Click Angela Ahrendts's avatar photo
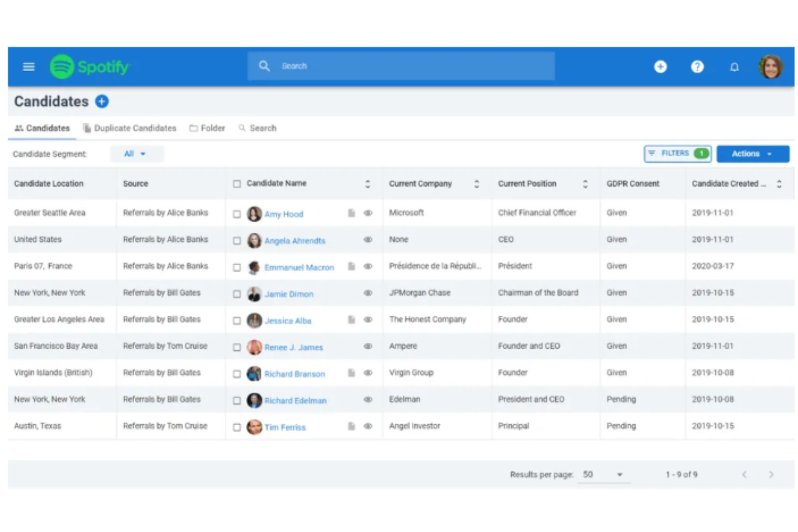Image resolution: width=798 pixels, height=532 pixels. point(254,240)
